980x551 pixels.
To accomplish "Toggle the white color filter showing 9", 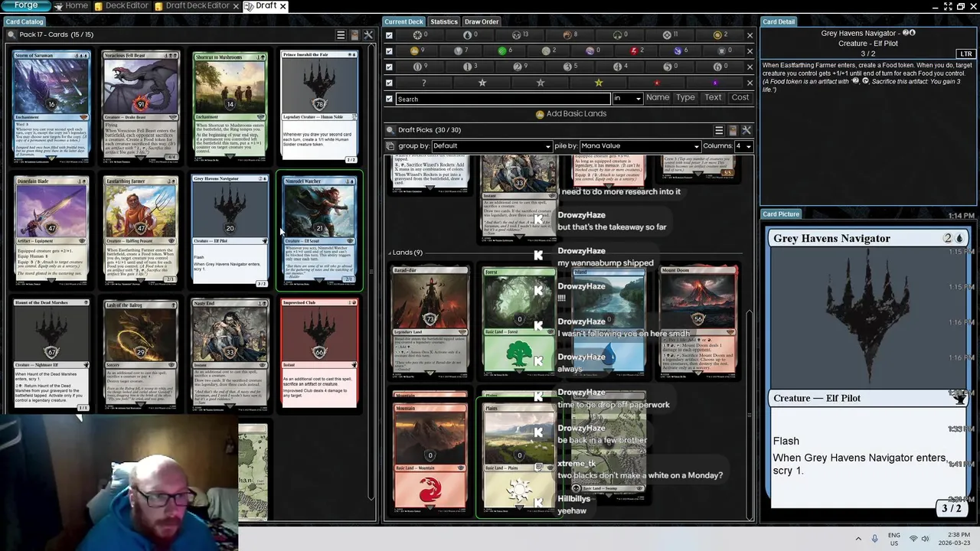I will pos(417,51).
